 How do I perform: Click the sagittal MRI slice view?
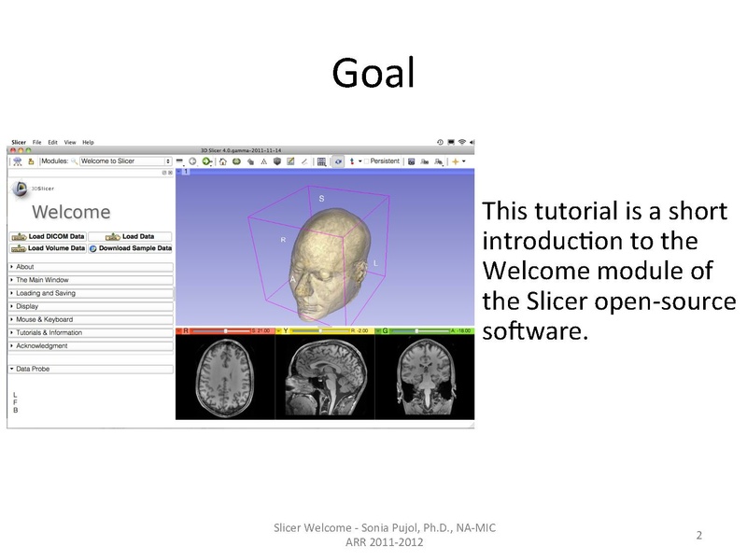[325, 377]
